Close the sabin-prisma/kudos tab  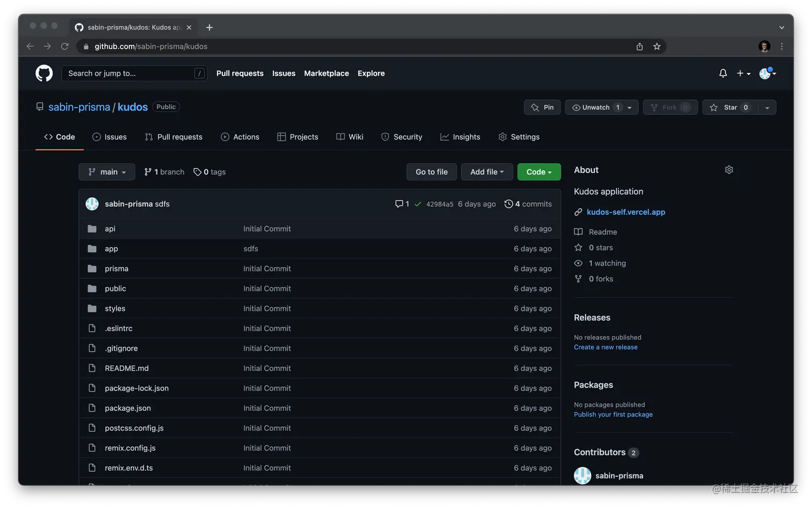tap(189, 27)
